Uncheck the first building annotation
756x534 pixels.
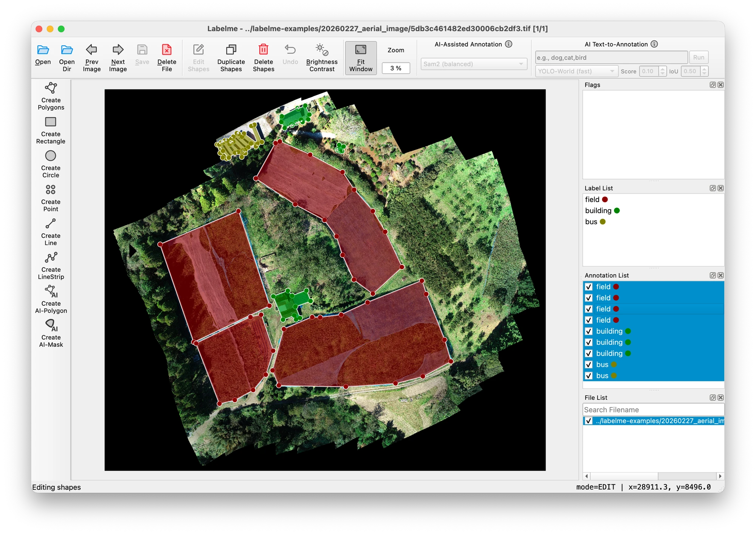589,331
